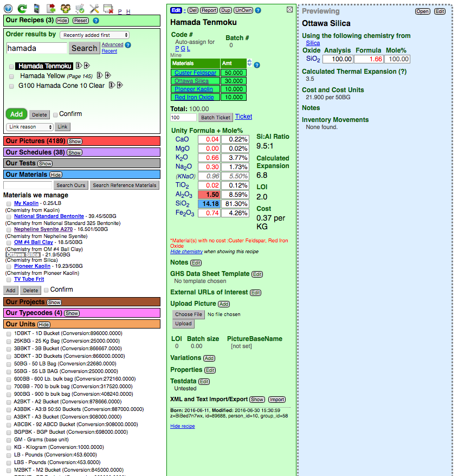
Task: Click the Search button next to 'hamada'
Action: [x=84, y=48]
